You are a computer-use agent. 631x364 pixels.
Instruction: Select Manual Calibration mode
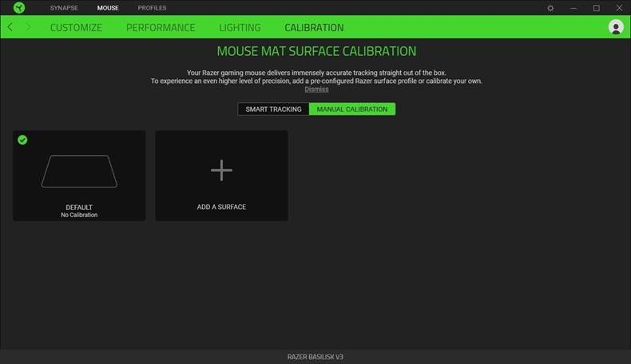coord(352,109)
